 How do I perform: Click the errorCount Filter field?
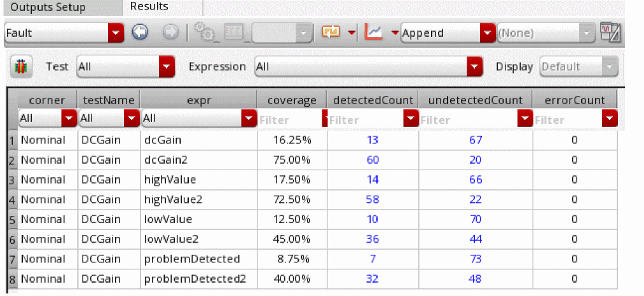click(x=568, y=120)
